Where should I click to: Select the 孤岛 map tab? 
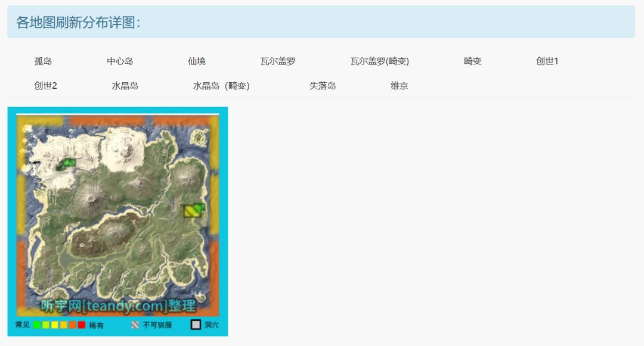pos(43,61)
